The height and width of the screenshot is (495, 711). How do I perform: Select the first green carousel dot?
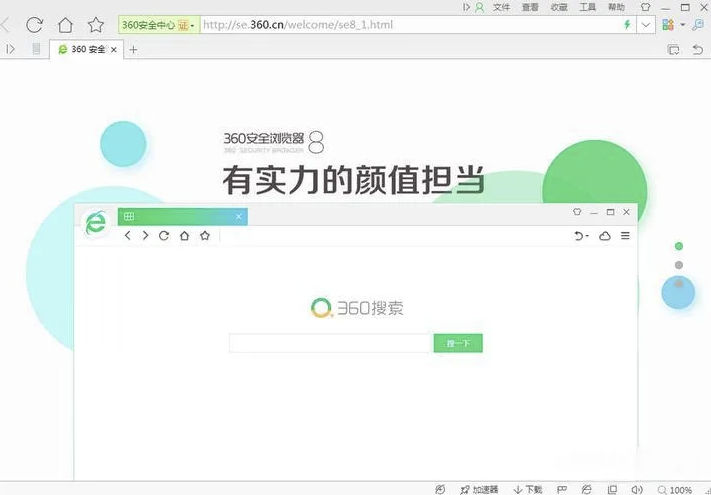pyautogui.click(x=679, y=246)
